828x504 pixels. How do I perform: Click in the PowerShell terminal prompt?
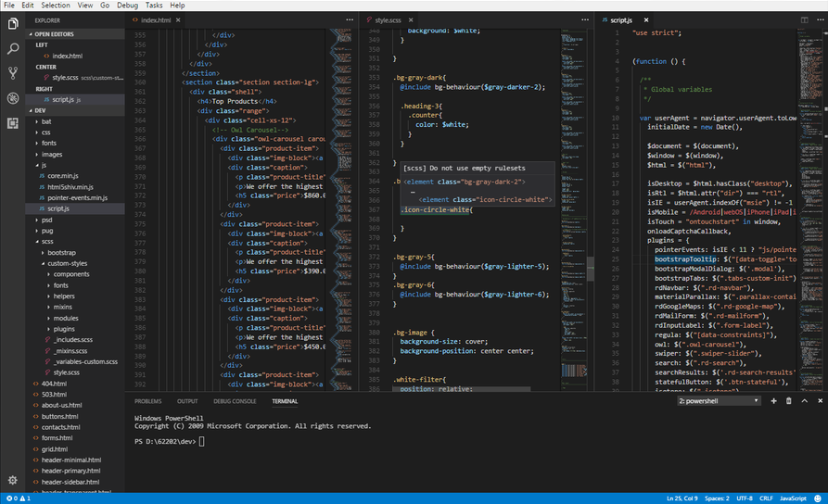[202, 441]
